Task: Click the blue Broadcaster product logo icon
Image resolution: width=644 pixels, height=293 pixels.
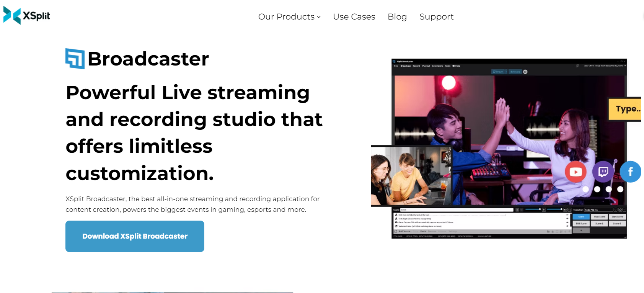Action: coord(75,59)
